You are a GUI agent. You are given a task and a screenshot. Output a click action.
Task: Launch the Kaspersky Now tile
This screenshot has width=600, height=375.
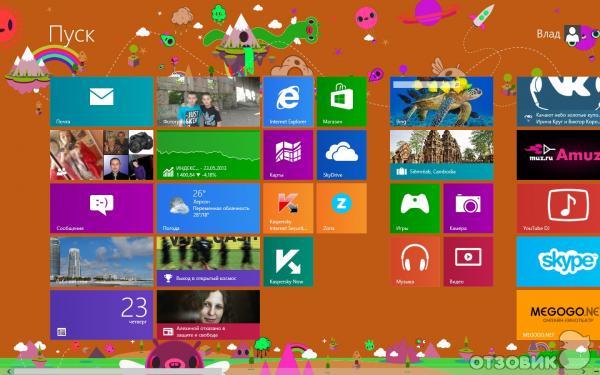pyautogui.click(x=288, y=262)
